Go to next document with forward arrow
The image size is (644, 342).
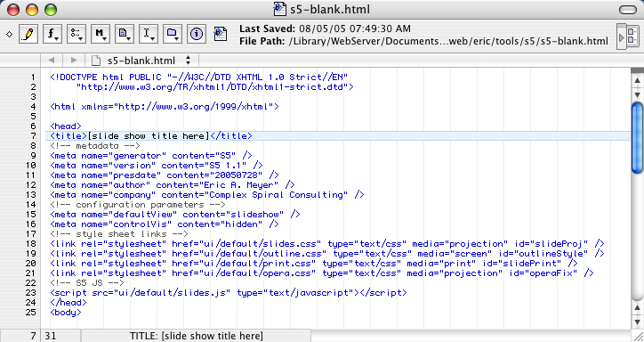pyautogui.click(x=74, y=61)
